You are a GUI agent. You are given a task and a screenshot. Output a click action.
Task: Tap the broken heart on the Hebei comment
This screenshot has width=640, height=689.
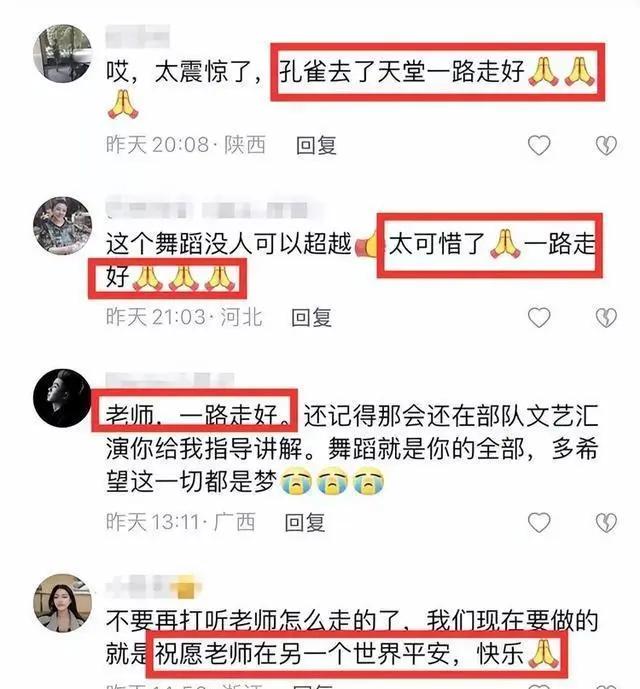pyautogui.click(x=606, y=317)
